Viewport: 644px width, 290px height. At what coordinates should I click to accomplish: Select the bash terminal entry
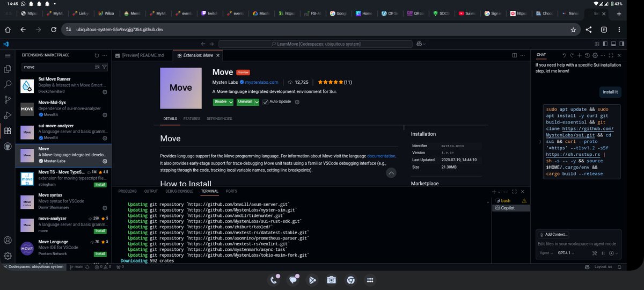(510, 201)
